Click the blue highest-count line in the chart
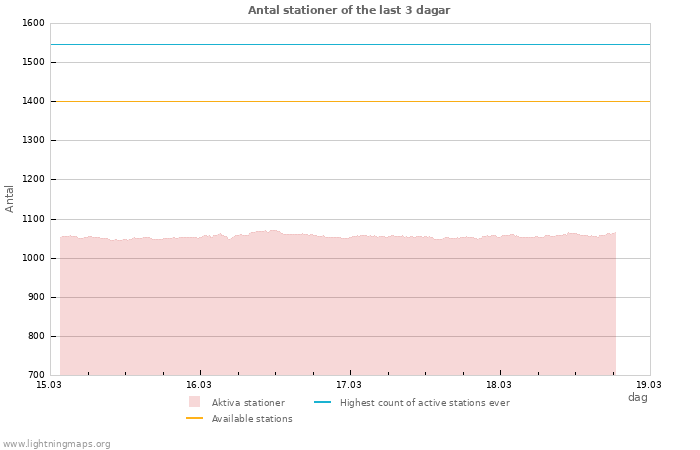700x450 pixels. [350, 44]
